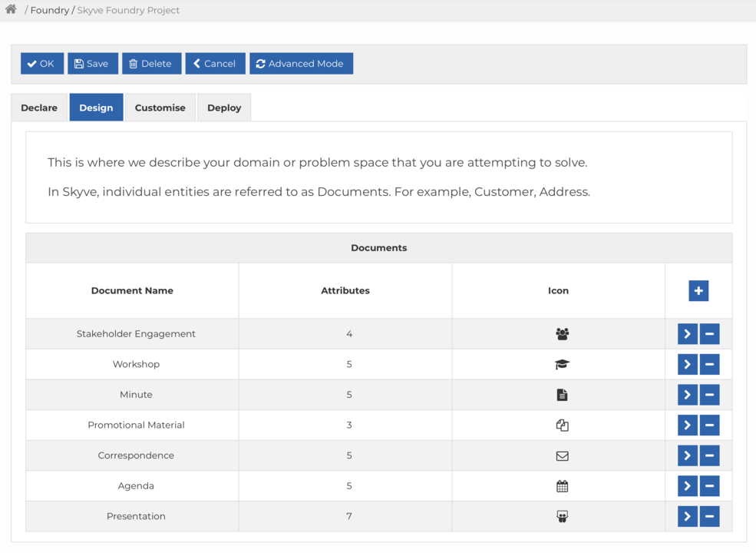Screen dimensions: 756x553
Task: Open the Correspondence document details
Action: 687,455
